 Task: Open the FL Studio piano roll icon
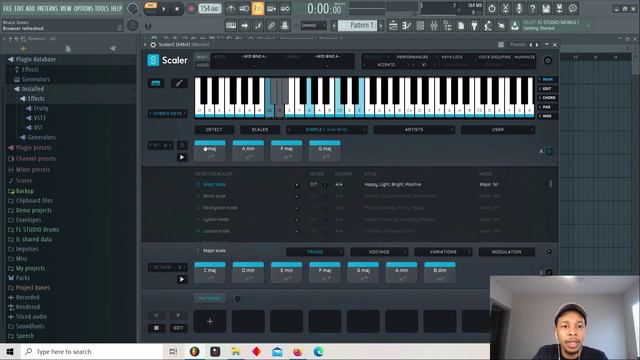[x=407, y=26]
